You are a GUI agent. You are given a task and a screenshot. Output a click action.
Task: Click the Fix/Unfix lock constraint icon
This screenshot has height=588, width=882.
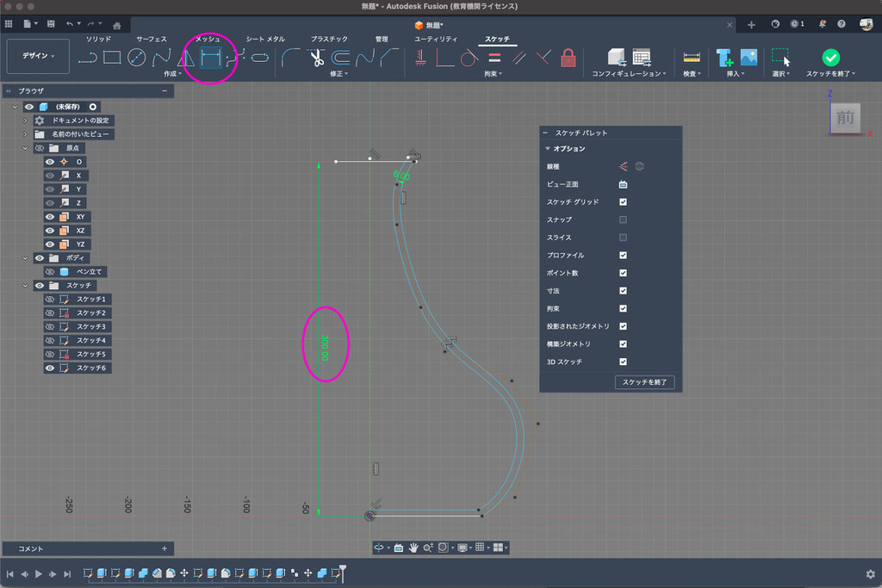point(568,58)
